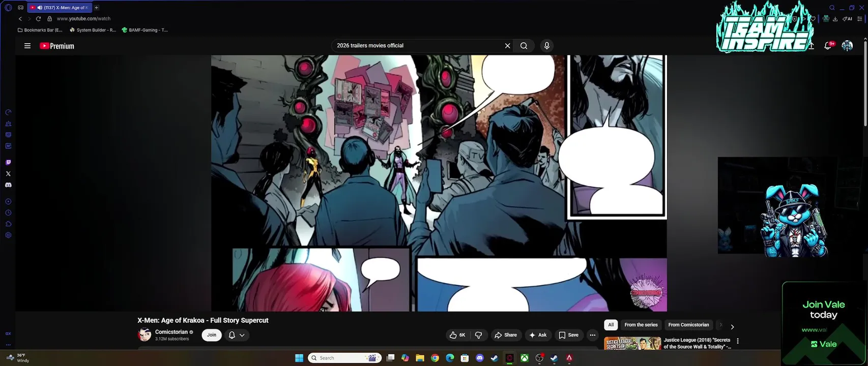
Task: Open the Discord sidebar panel
Action: pos(8,185)
